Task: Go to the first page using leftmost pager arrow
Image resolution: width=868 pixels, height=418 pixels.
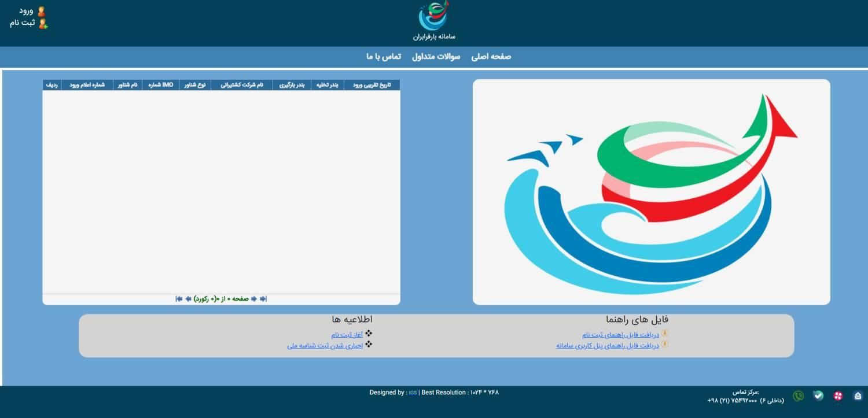Action: click(x=179, y=299)
